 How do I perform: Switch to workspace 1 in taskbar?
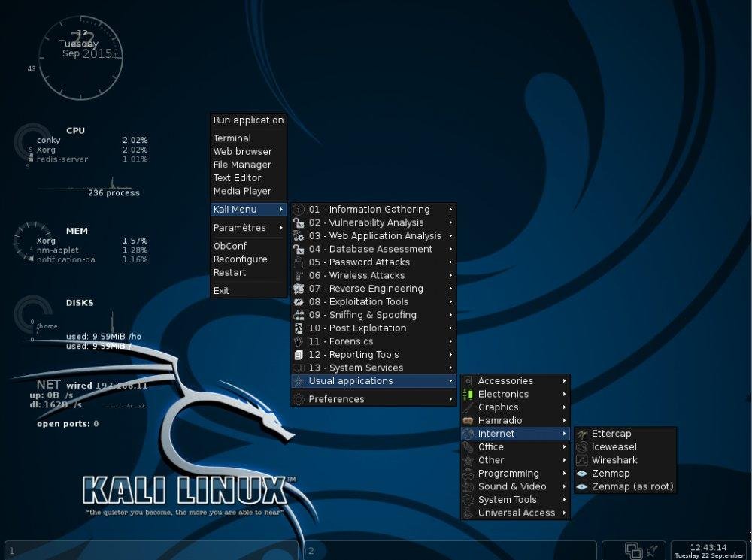pyautogui.click(x=151, y=550)
